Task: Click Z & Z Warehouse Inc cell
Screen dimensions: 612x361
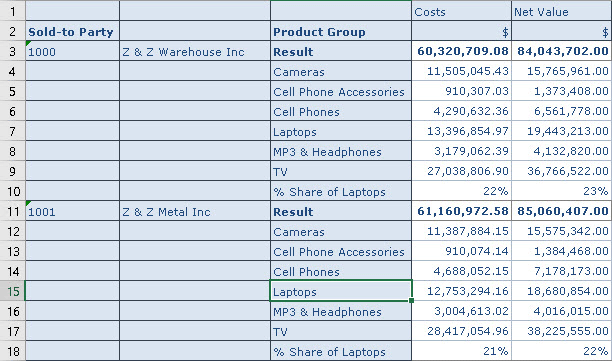Action: click(x=195, y=51)
